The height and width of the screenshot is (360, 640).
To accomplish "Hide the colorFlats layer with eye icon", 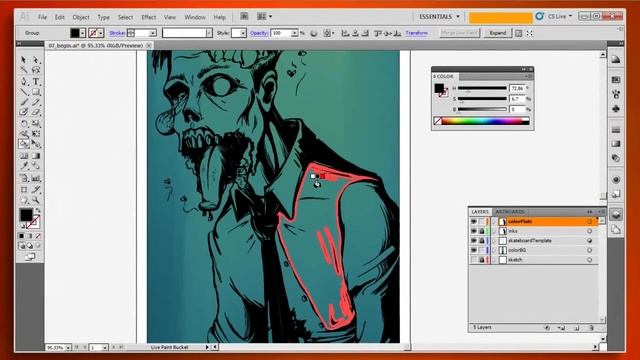I will click(473, 221).
